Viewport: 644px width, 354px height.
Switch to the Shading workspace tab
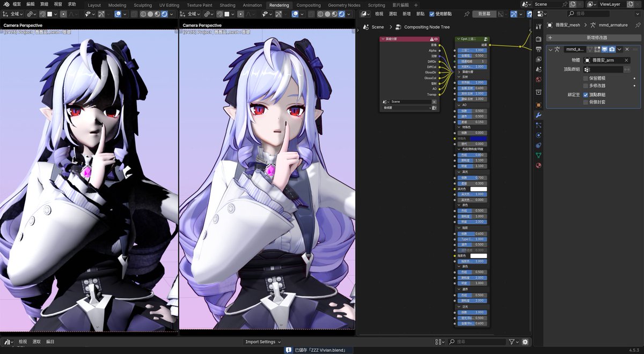tap(228, 5)
